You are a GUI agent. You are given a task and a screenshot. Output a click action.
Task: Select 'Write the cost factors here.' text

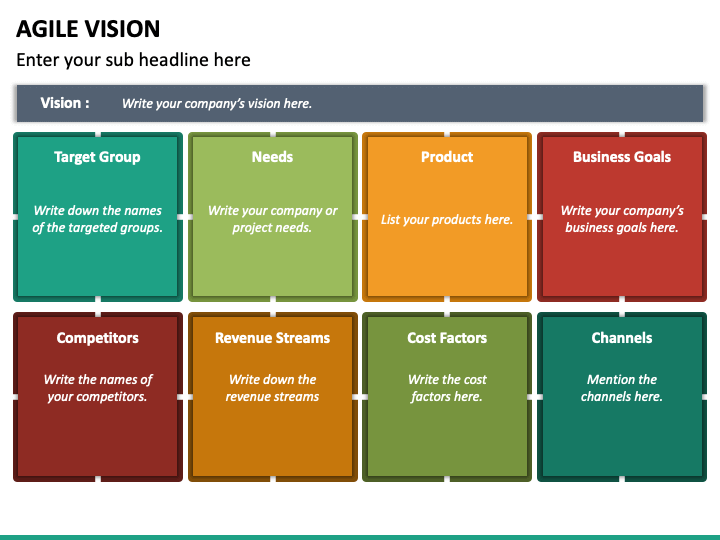tap(447, 388)
